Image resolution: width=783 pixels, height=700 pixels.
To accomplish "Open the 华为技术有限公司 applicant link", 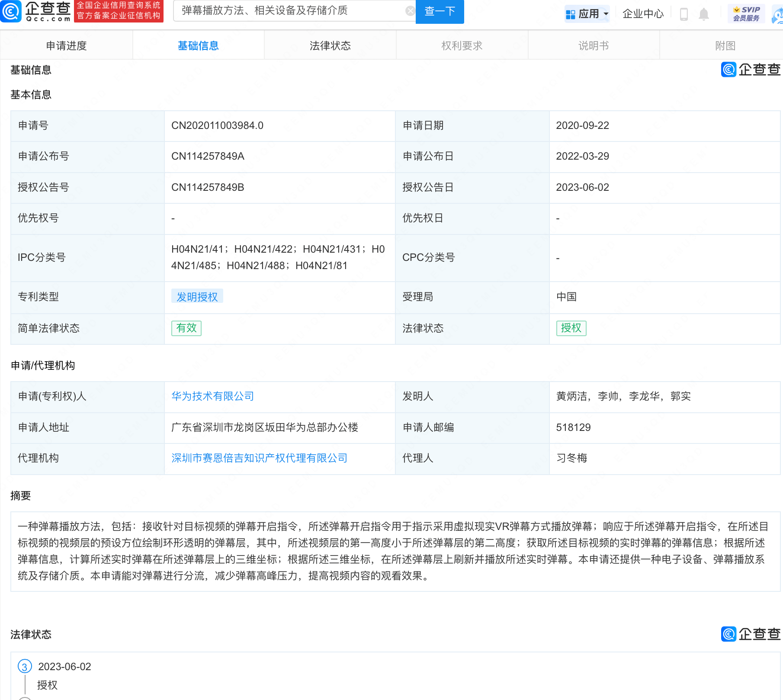I will pos(212,396).
